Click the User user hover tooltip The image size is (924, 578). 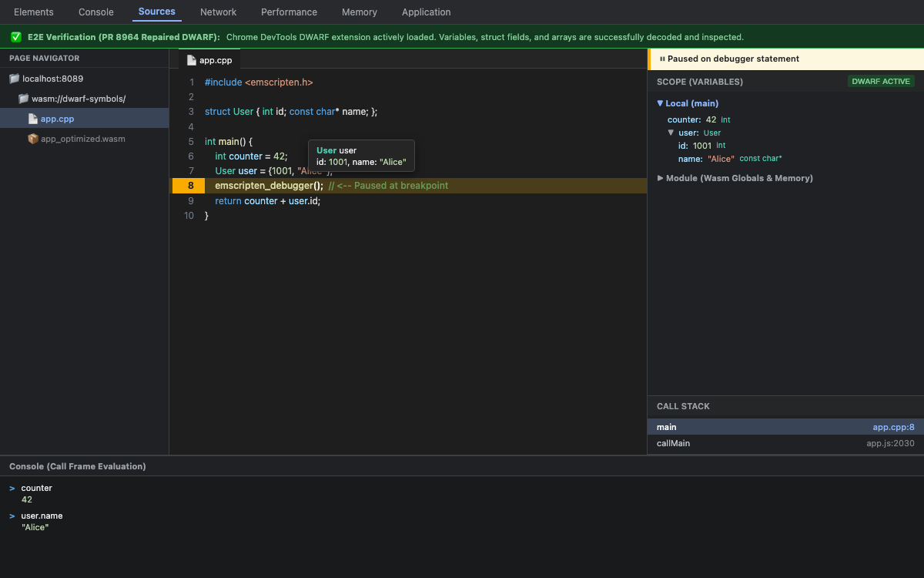(x=361, y=156)
